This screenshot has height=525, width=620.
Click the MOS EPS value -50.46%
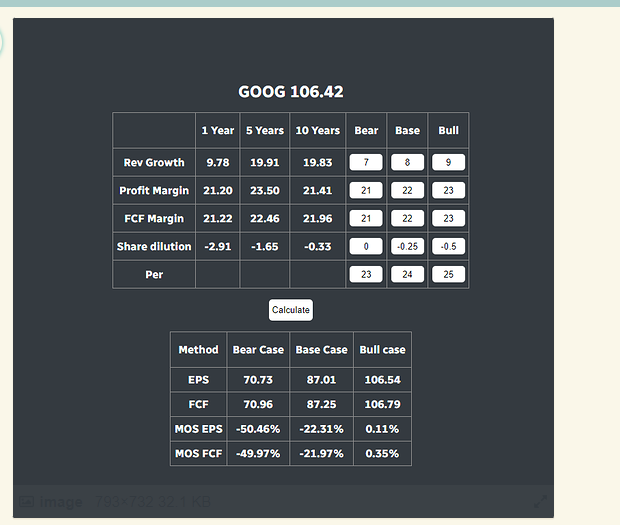(x=258, y=429)
